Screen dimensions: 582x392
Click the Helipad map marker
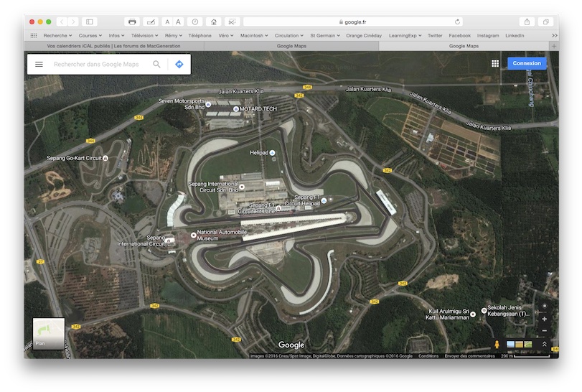[273, 153]
